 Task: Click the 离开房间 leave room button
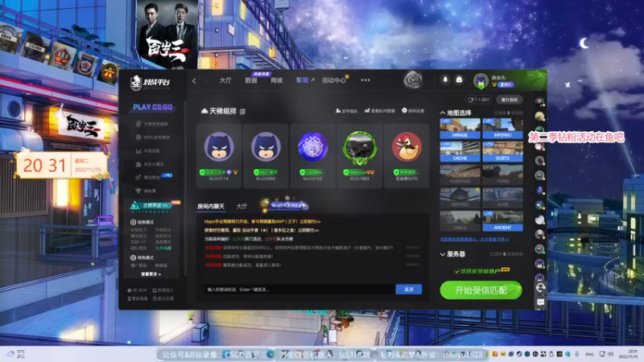(x=510, y=100)
